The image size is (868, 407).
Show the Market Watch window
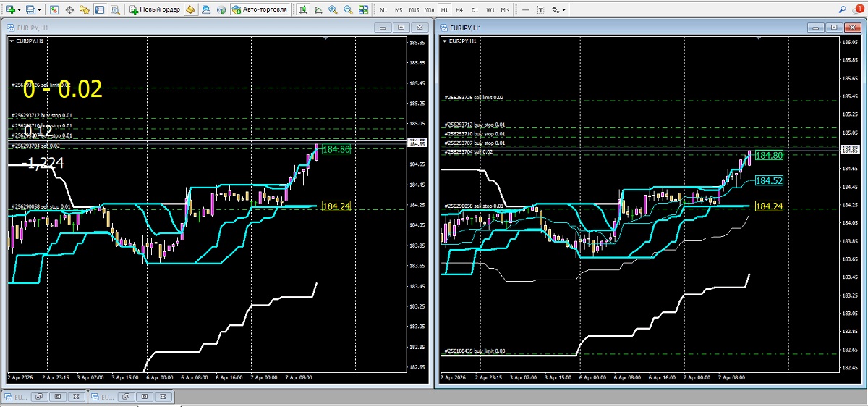pyautogui.click(x=54, y=10)
